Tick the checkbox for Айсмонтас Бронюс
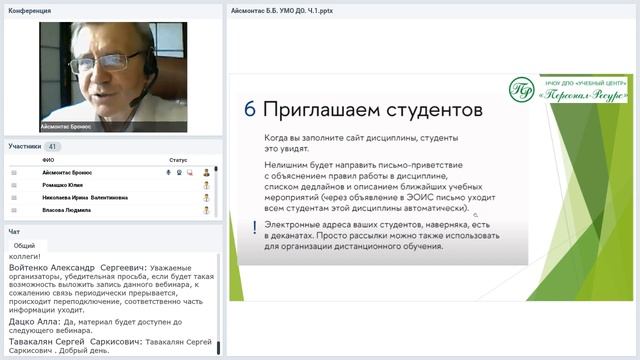 click(x=14, y=173)
